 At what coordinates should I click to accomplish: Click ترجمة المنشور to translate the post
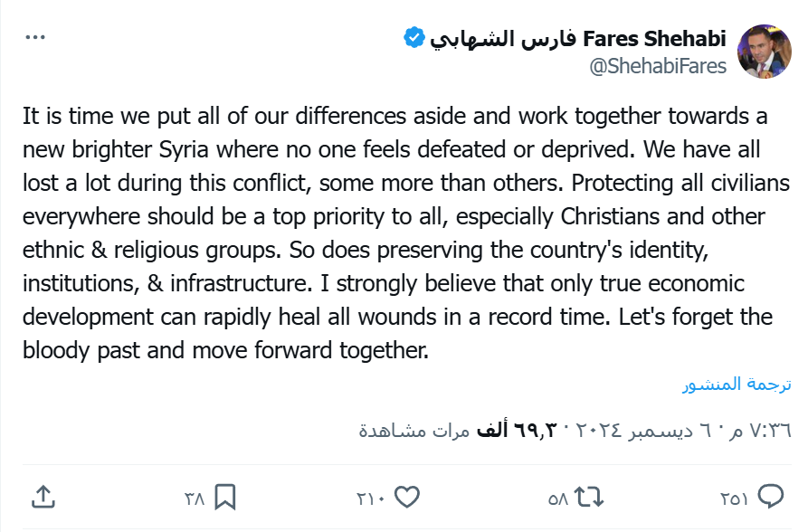tap(737, 384)
